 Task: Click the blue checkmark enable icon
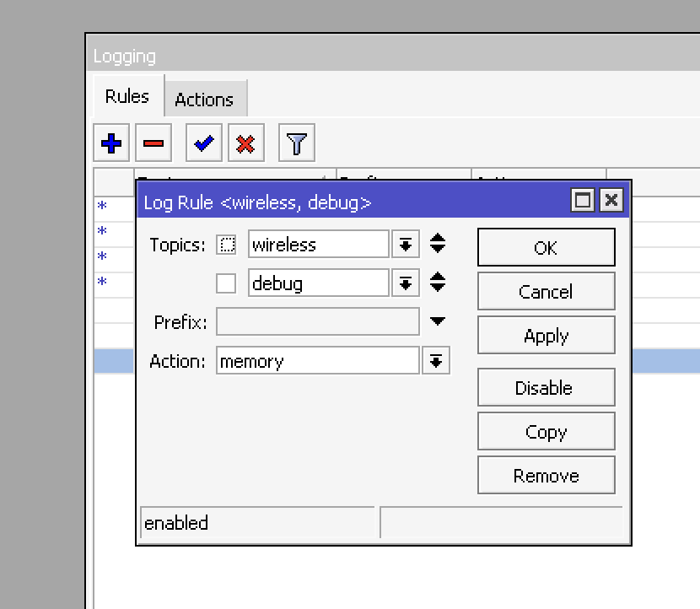pos(202,143)
